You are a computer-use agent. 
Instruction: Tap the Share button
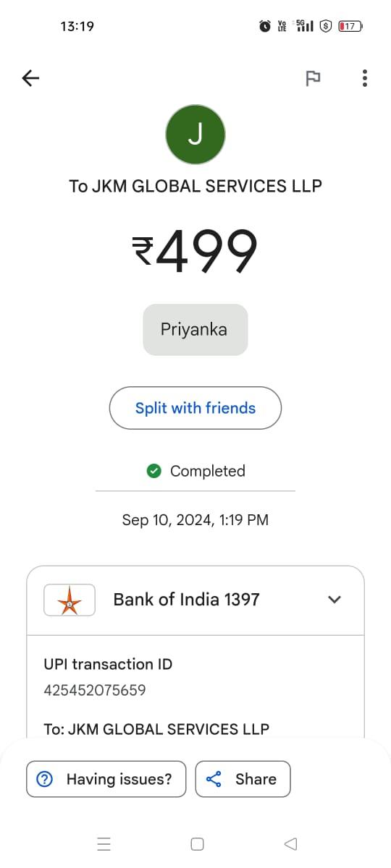(243, 779)
